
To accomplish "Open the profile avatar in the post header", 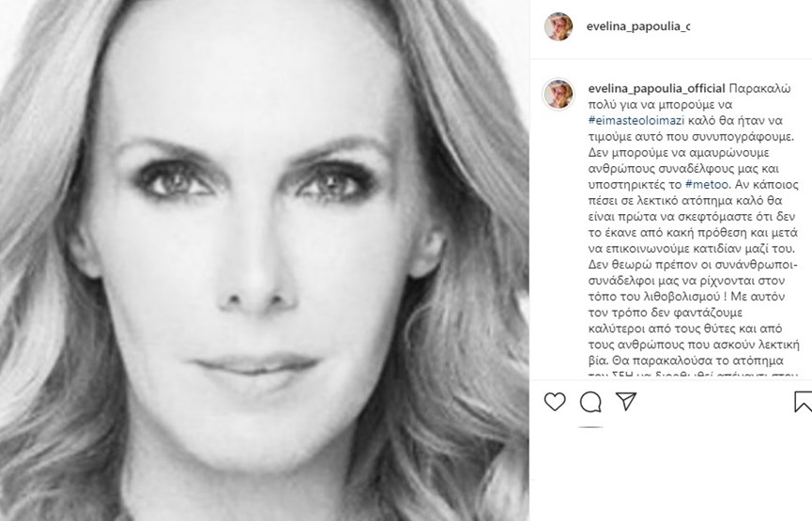I will point(559,26).
